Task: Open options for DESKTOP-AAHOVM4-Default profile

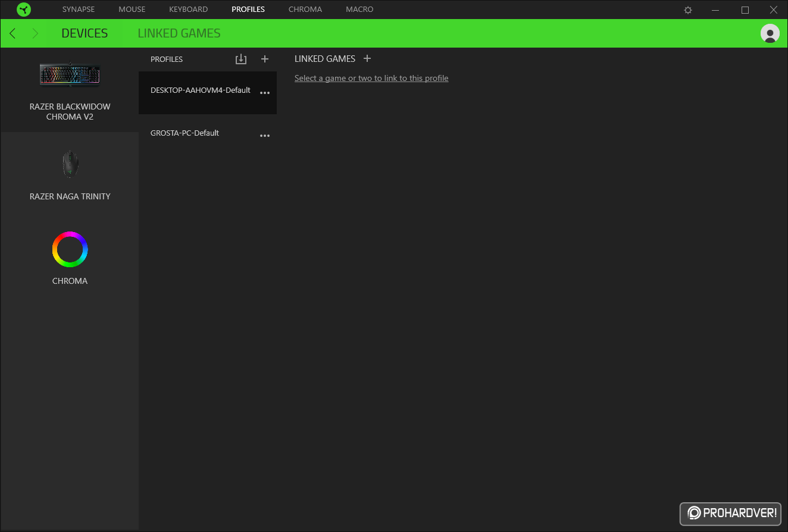Action: (x=265, y=93)
